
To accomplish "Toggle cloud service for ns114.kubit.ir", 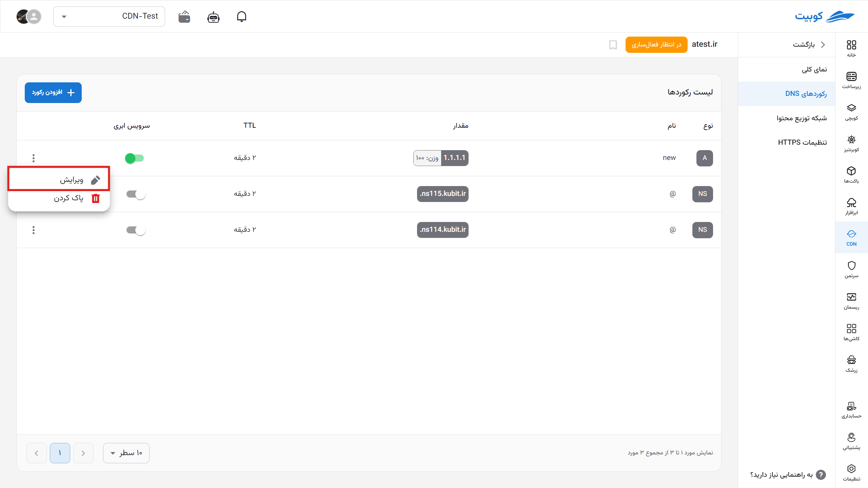I will (136, 230).
